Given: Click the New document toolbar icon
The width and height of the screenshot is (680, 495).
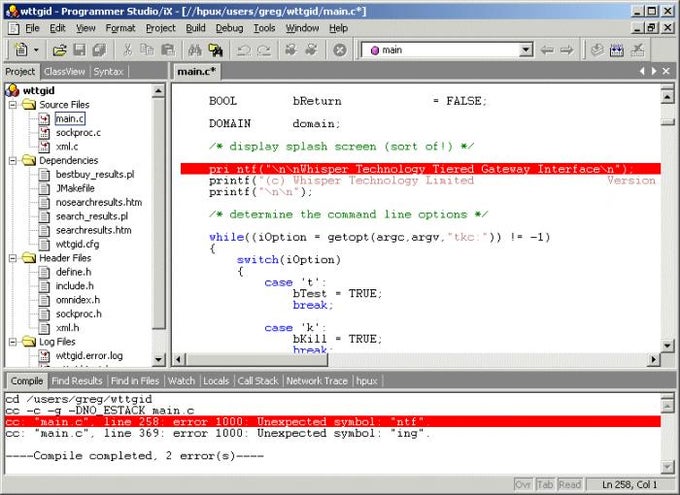Looking at the screenshot, I should (20, 50).
